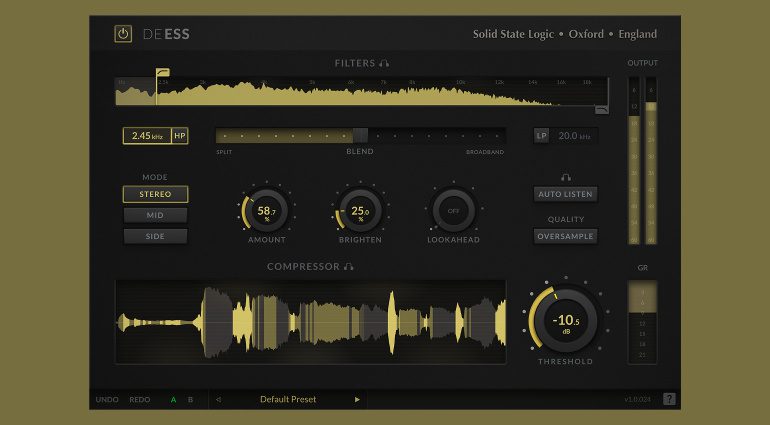Select Stereo mode
770x425 pixels.
[x=155, y=194]
